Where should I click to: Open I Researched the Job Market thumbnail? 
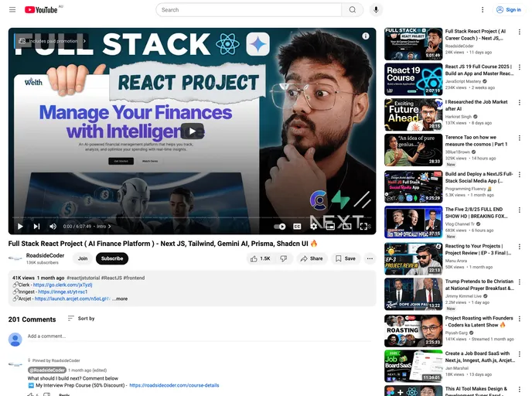coord(413,114)
